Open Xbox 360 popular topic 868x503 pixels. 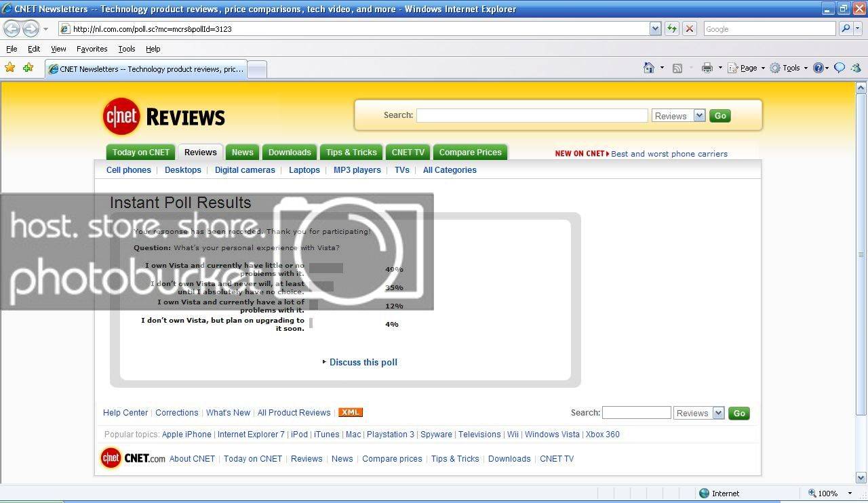[x=603, y=435]
